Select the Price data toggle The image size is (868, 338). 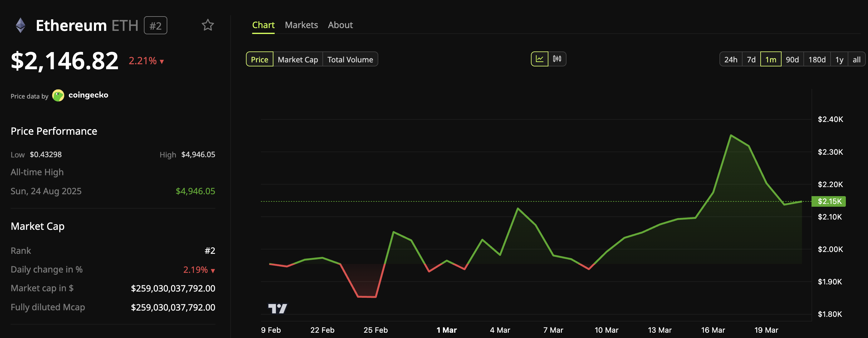click(259, 60)
